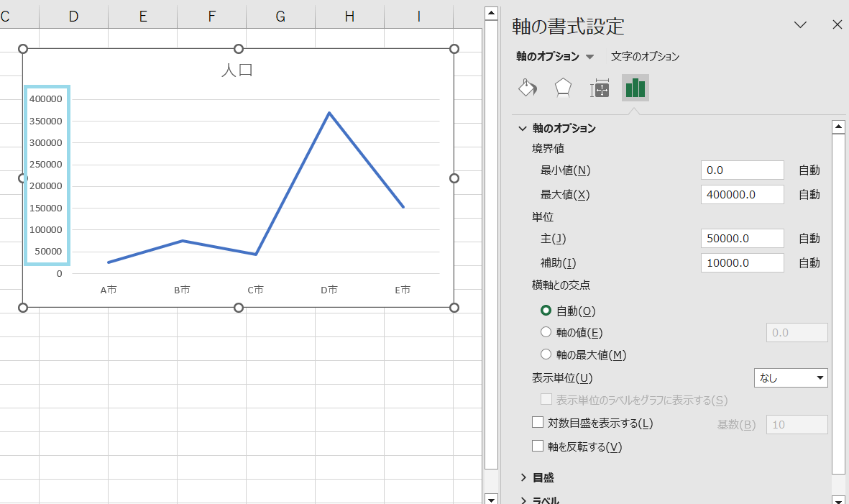Enable 対数目盛を表示する checkbox
Viewport: 849px width, 504px height.
[x=538, y=423]
